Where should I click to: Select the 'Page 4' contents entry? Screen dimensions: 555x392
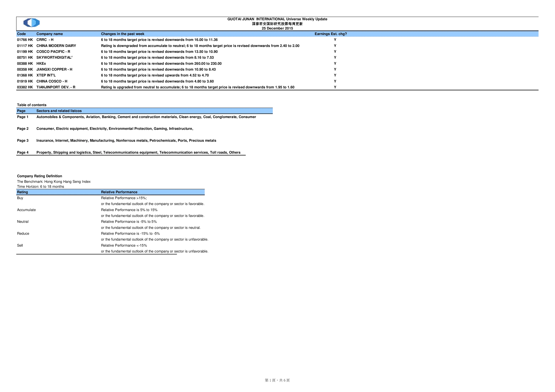pos(23,153)
